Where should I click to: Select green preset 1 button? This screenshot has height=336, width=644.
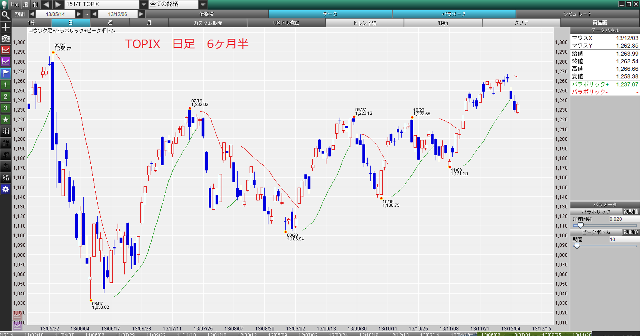(6, 85)
